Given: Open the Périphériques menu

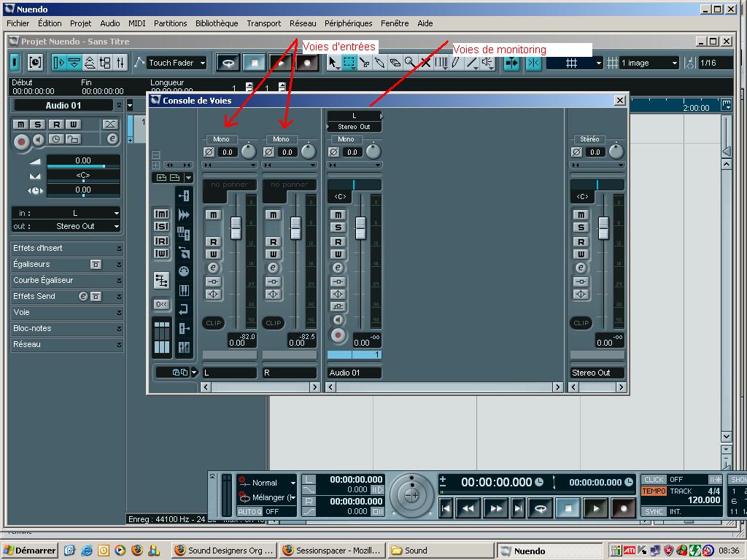Looking at the screenshot, I should [348, 23].
